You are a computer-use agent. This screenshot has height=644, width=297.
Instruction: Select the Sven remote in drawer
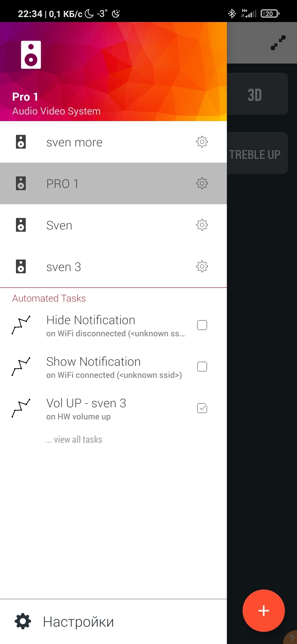[x=59, y=225]
